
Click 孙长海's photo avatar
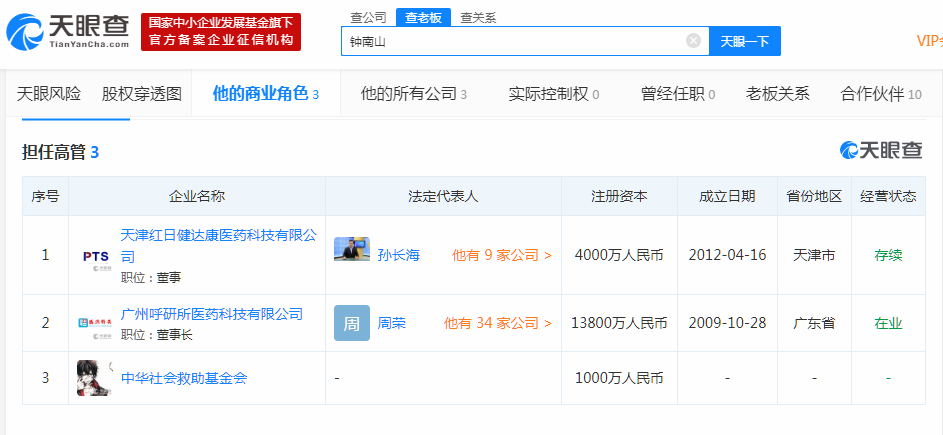[x=352, y=250]
